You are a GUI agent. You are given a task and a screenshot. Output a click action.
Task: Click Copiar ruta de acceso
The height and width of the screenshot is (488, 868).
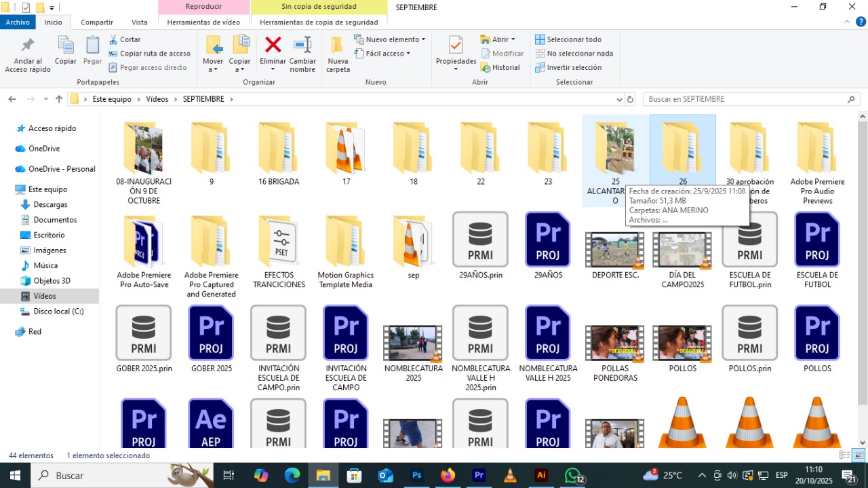click(149, 54)
